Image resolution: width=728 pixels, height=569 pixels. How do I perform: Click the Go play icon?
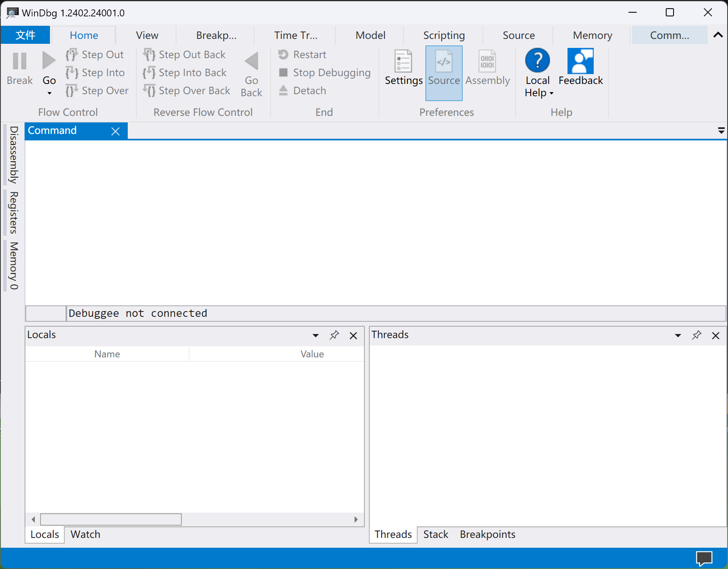tap(49, 61)
